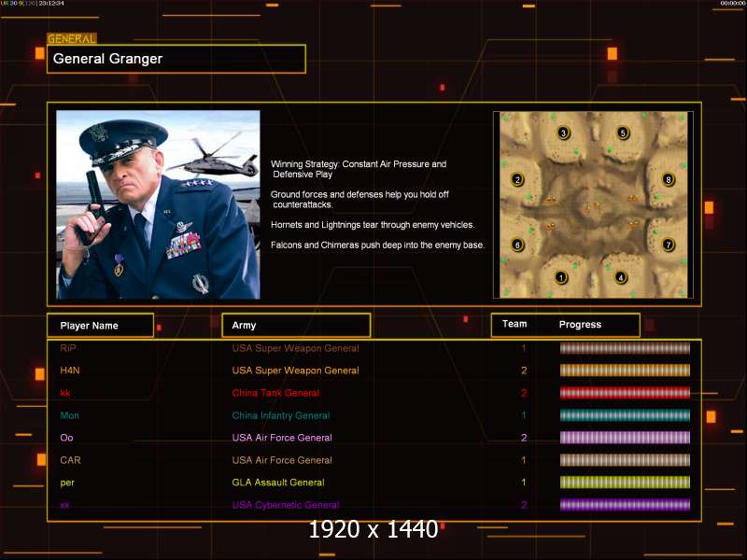
Task: Click USA Cybernetic General army text
Action: click(286, 505)
